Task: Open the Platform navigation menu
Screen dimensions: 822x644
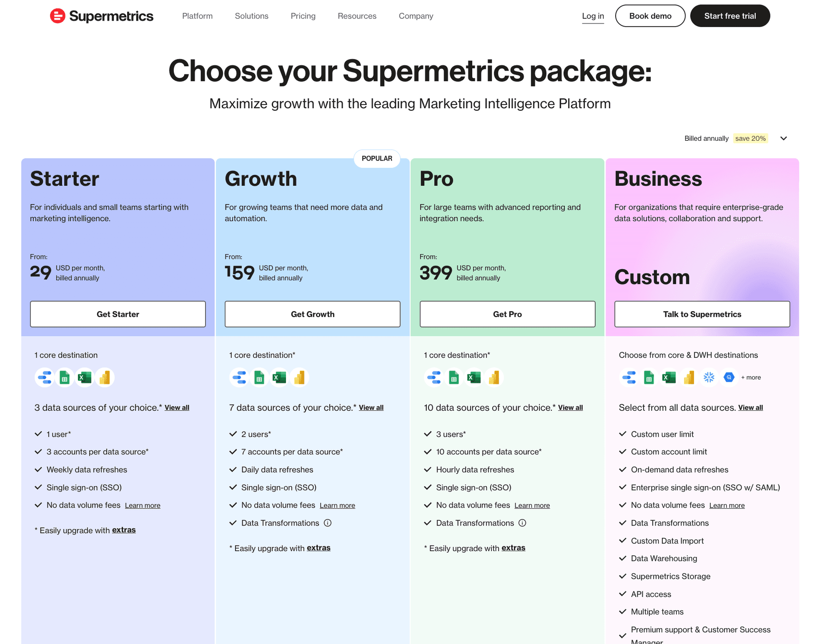Action: click(197, 16)
